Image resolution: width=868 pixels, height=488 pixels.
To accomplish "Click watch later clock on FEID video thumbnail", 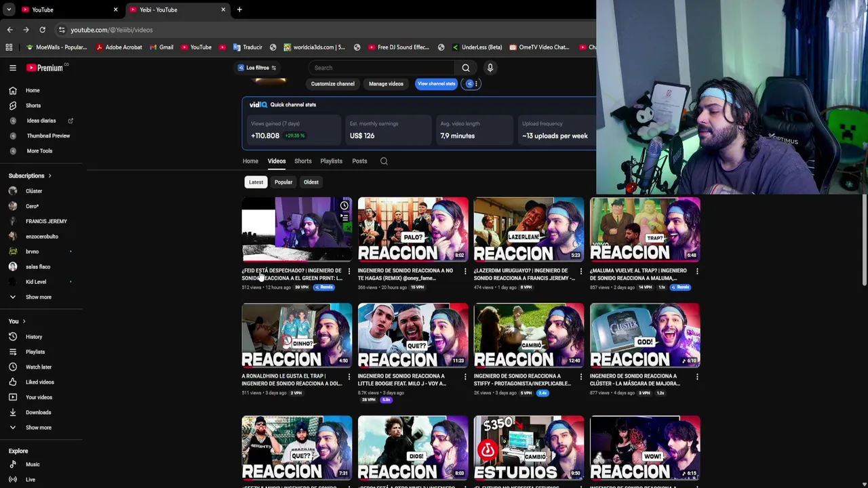I will click(x=344, y=205).
